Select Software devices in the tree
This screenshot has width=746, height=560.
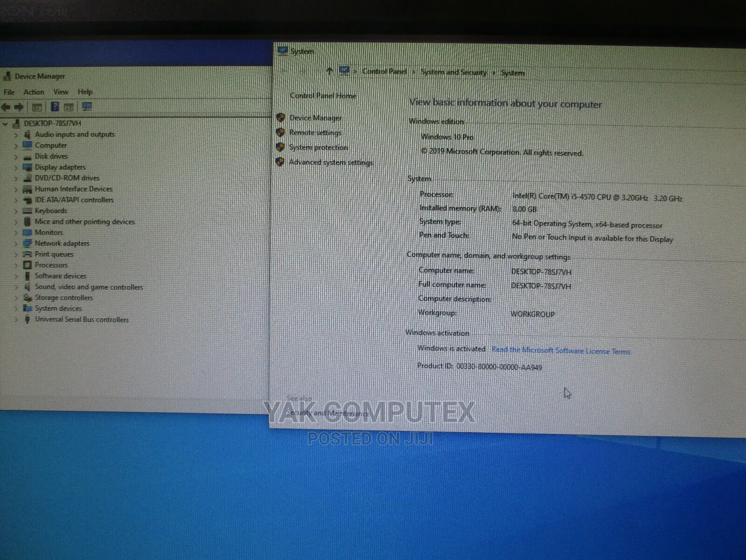(60, 276)
